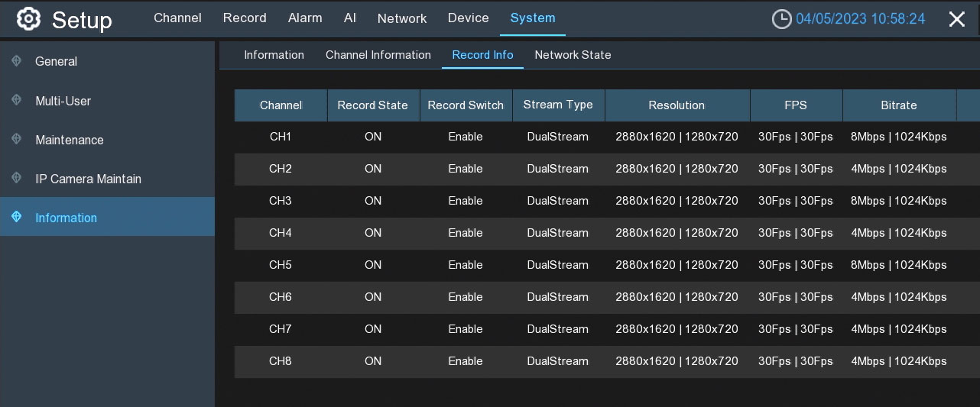This screenshot has width=980, height=407.
Task: Select the AI menu
Action: coord(350,18)
